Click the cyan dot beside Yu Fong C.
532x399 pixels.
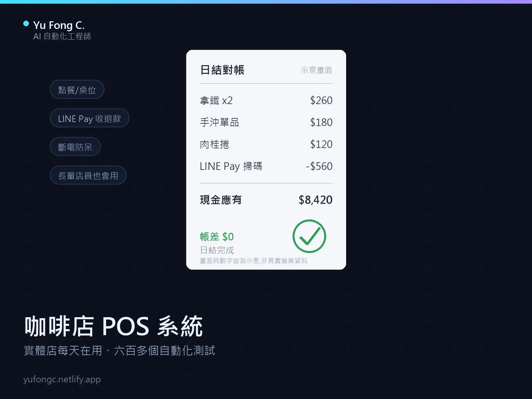[x=26, y=24]
